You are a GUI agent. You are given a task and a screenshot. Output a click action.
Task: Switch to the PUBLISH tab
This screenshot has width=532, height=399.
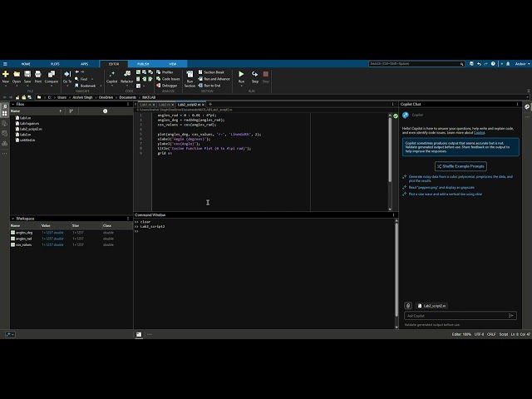point(143,64)
